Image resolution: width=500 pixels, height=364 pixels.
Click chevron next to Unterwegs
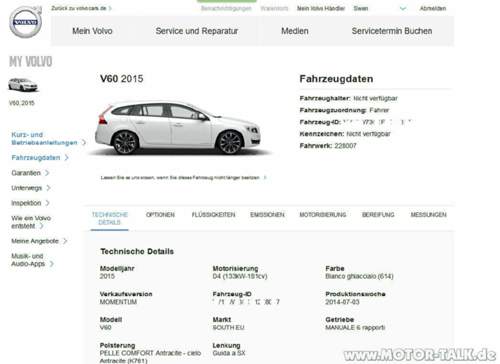[x=48, y=188]
